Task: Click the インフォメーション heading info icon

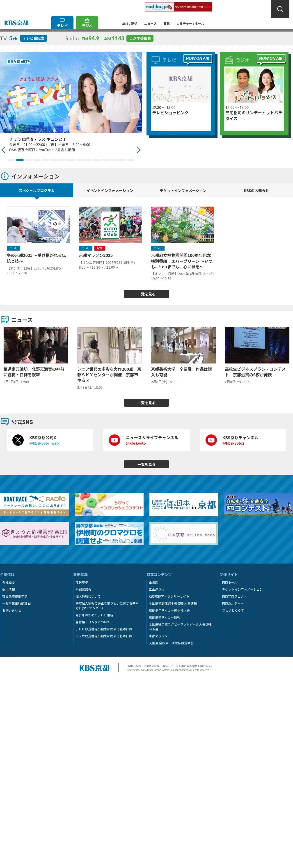Action: tap(5, 176)
